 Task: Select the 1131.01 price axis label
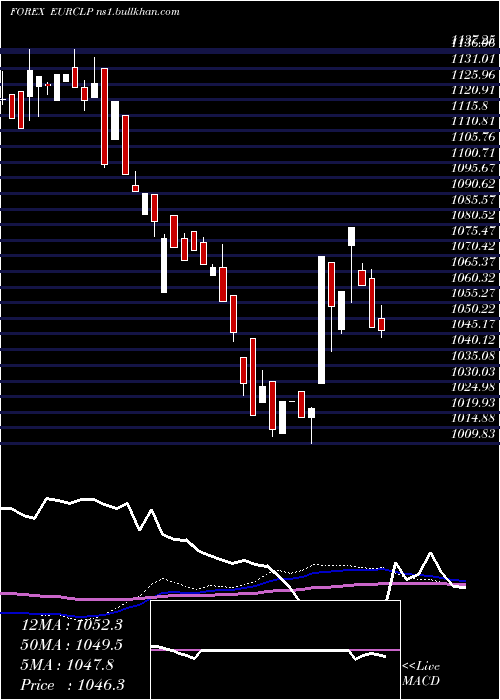pos(473,59)
